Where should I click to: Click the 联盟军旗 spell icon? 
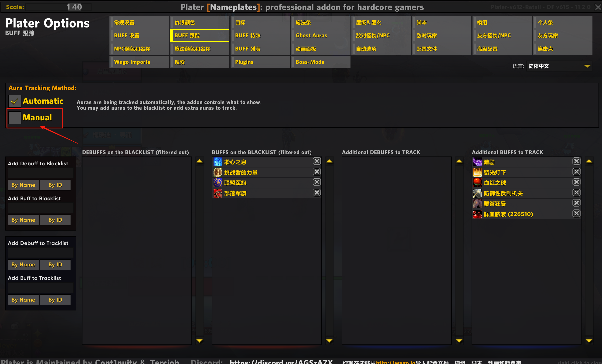[x=218, y=183]
